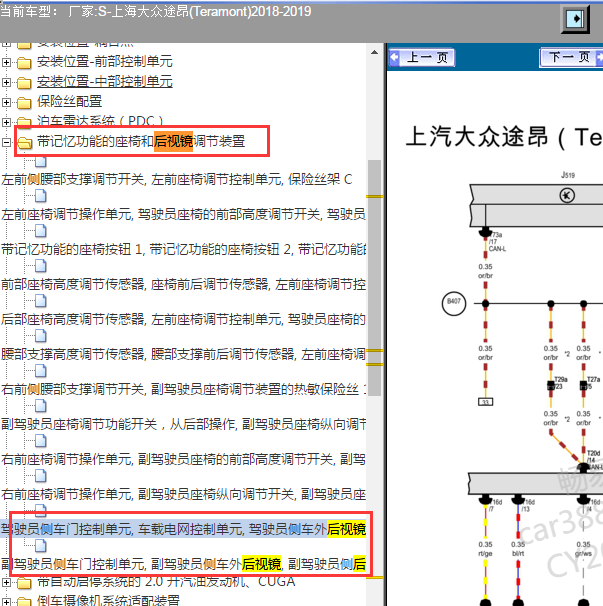Open page 带记忆功能的座椅按钮 1
The width and height of the screenshot is (603, 606).
click(183, 249)
